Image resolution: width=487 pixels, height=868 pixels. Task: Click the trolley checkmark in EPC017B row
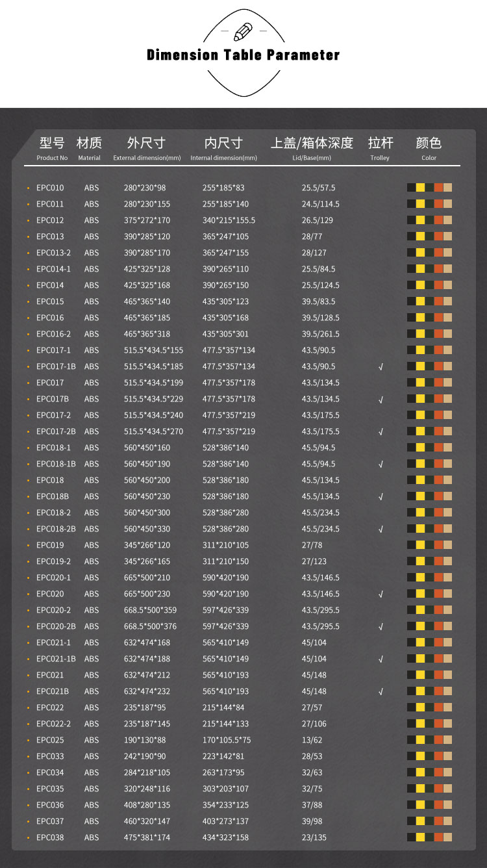[x=381, y=399]
